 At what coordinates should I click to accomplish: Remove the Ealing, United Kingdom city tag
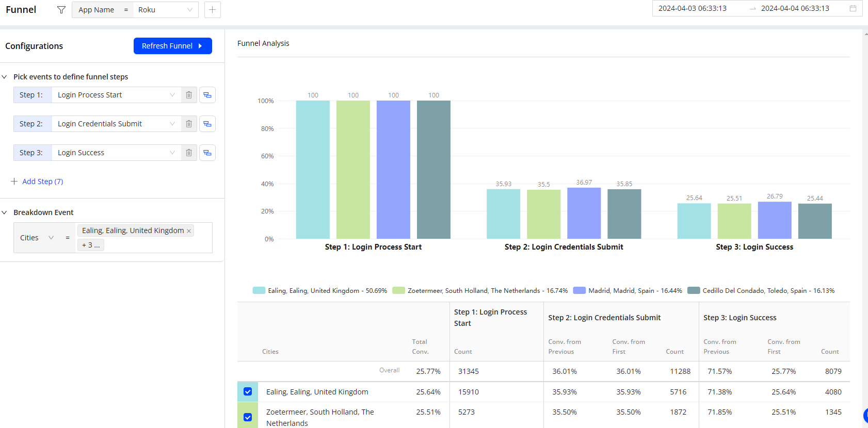tap(189, 231)
